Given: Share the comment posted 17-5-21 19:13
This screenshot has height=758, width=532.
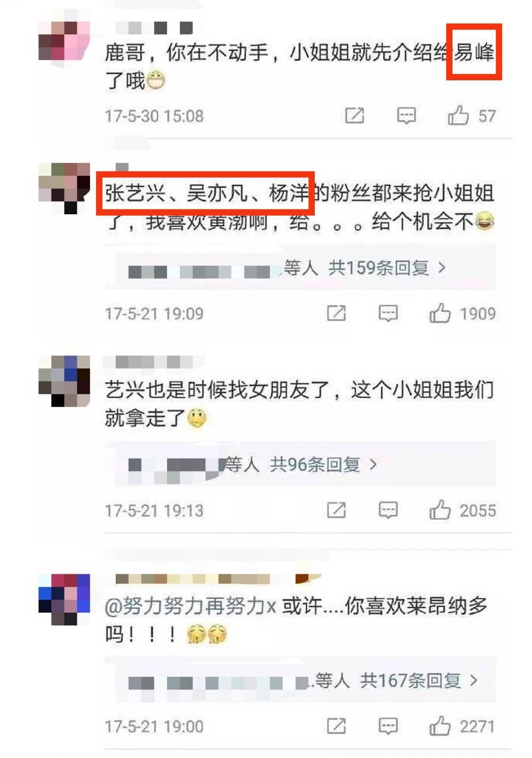Looking at the screenshot, I should point(336,510).
